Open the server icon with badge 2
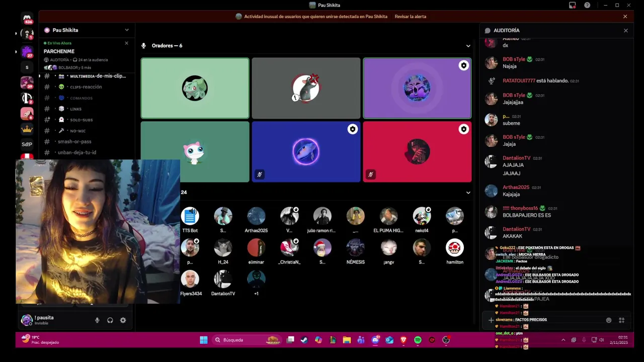The height and width of the screenshot is (362, 644). point(27,98)
